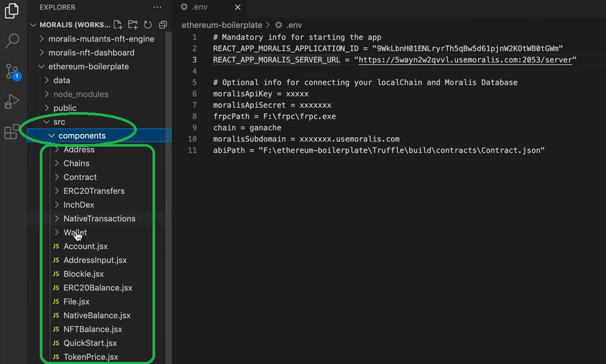
Task: Click the REACT_APP_MORALIS_SERVER_URL variable name
Action: tap(277, 60)
